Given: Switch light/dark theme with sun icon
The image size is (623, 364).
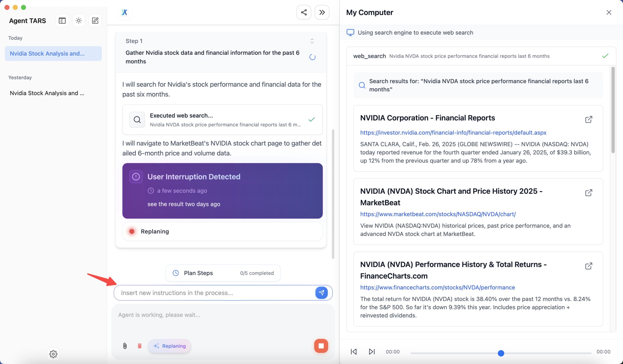Looking at the screenshot, I should coord(79,20).
